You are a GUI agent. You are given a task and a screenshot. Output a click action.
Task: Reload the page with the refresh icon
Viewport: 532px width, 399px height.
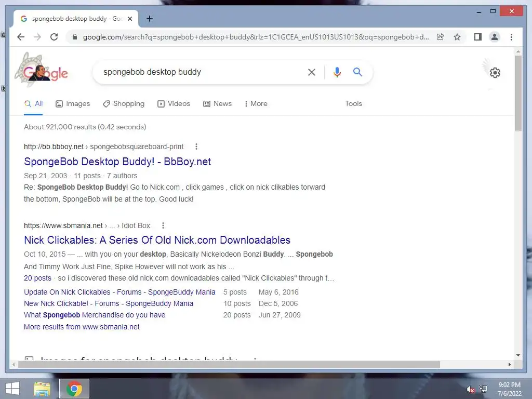54,37
